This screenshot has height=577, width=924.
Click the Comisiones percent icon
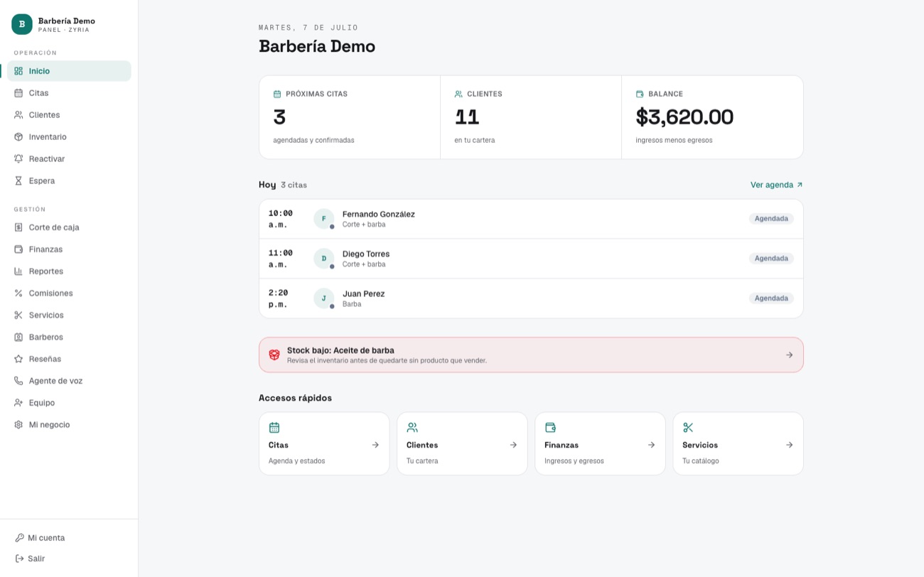(x=18, y=293)
